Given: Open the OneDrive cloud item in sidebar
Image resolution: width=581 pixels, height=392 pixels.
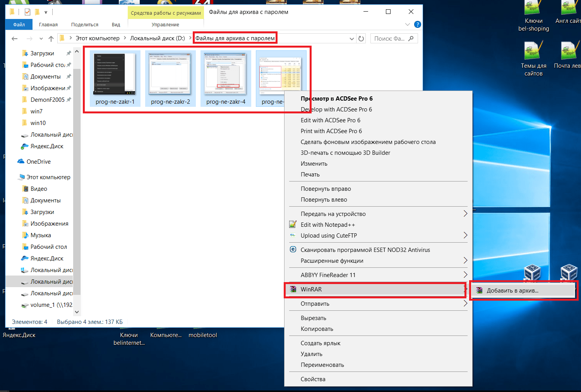Looking at the screenshot, I should [38, 162].
